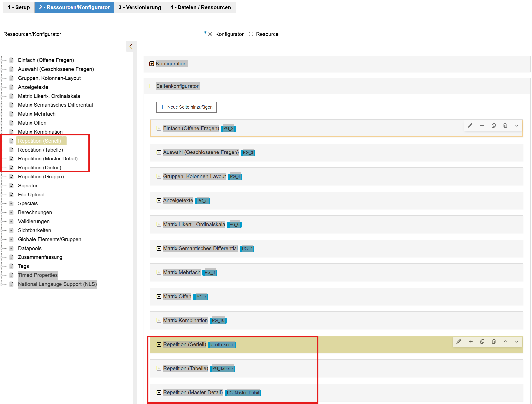Click pencil edit icon on Repetition (Seriell) row
This screenshot has height=404, width=532.
458,341
